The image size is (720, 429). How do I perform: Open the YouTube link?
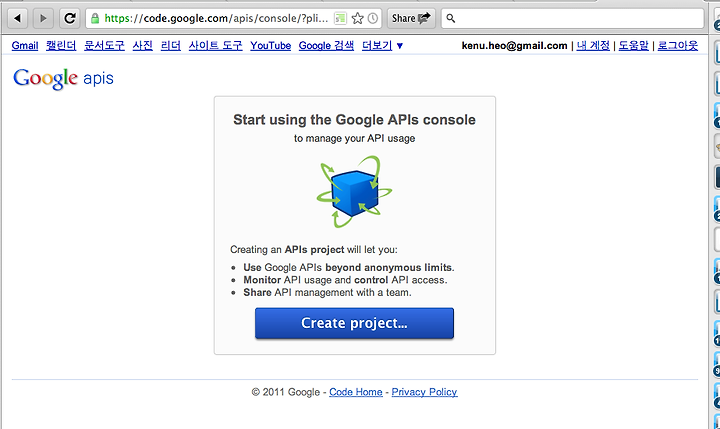tap(270, 45)
